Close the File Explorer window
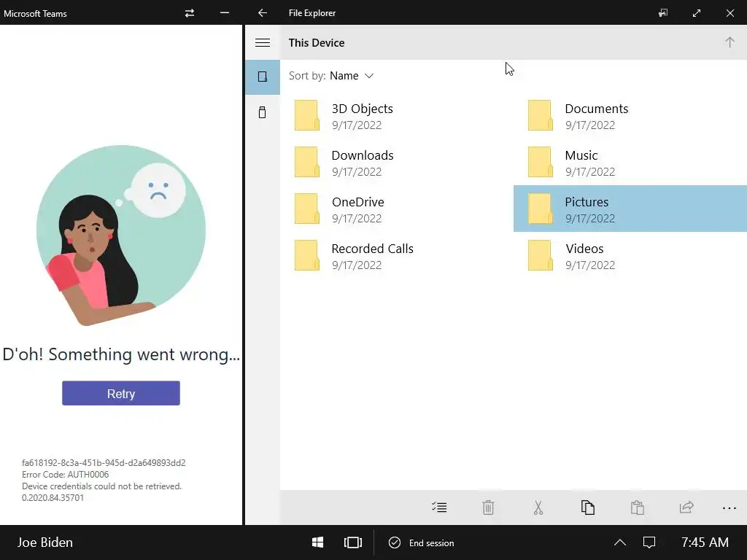The image size is (747, 560). (729, 13)
